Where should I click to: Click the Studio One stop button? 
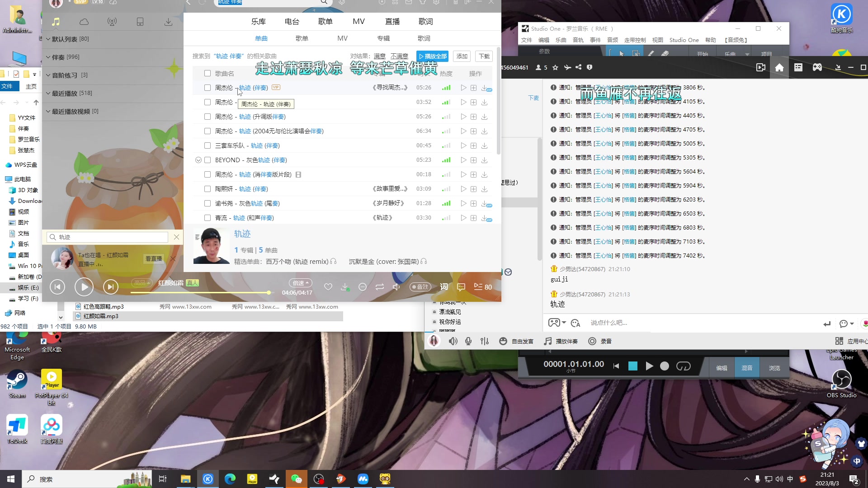[x=633, y=366]
